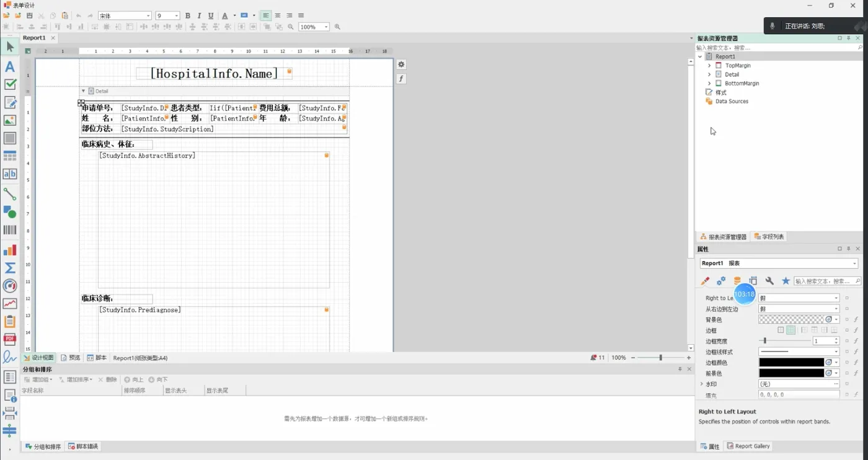Select the Signature control tool
The height and width of the screenshot is (460, 868).
point(10,357)
